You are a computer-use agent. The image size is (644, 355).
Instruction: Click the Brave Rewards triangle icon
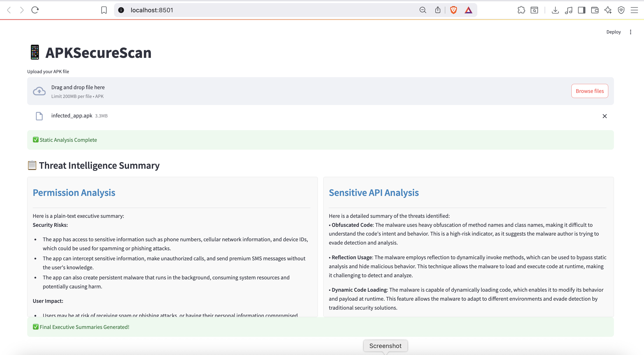point(468,10)
